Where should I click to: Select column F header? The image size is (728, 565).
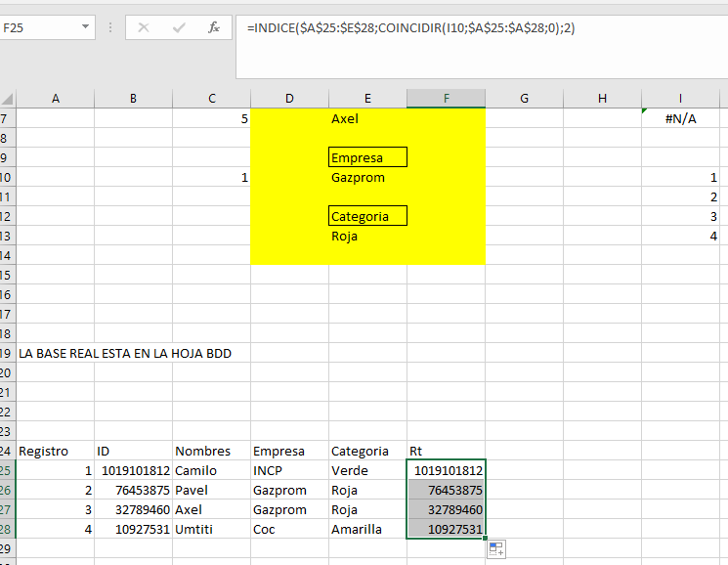[x=446, y=99]
